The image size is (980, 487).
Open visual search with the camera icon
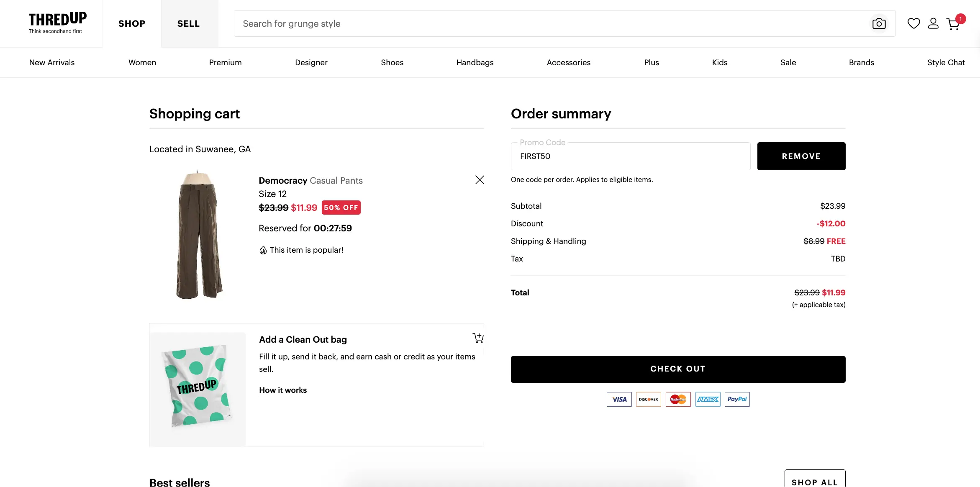[x=879, y=23]
